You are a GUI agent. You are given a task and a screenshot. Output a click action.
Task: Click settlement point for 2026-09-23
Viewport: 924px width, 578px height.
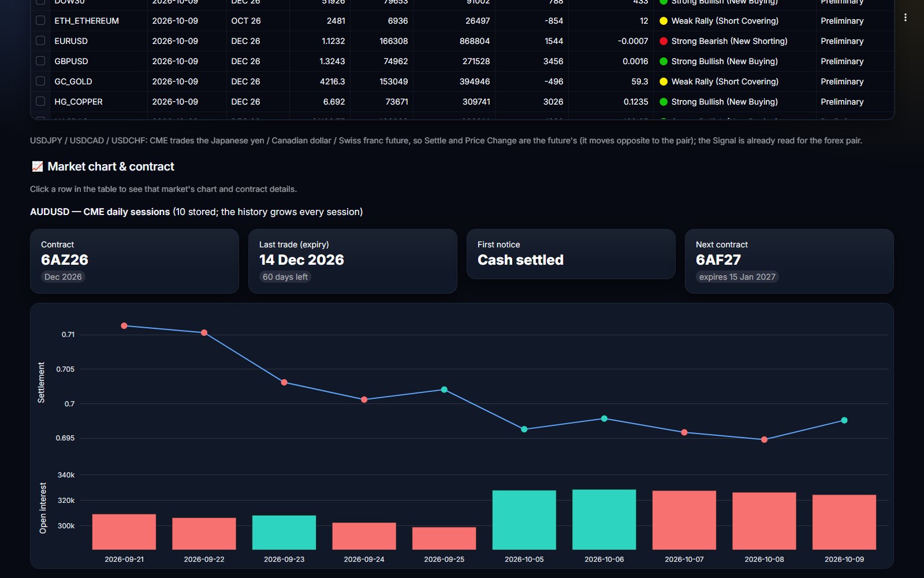[284, 383]
